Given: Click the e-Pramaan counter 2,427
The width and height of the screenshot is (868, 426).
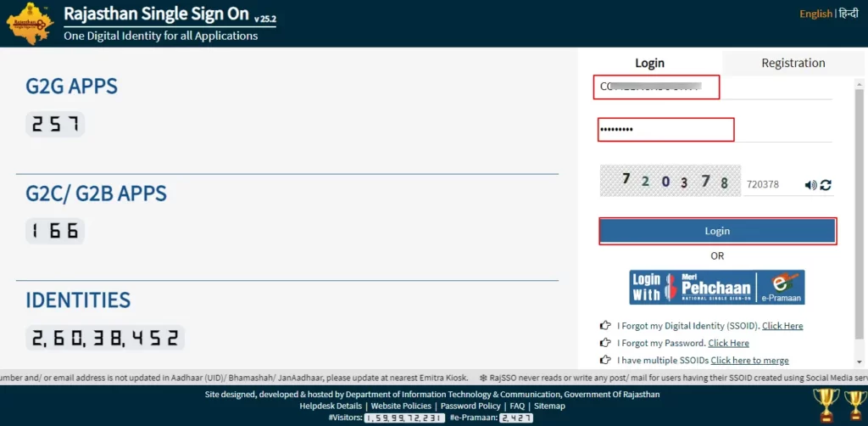Looking at the screenshot, I should (x=516, y=418).
